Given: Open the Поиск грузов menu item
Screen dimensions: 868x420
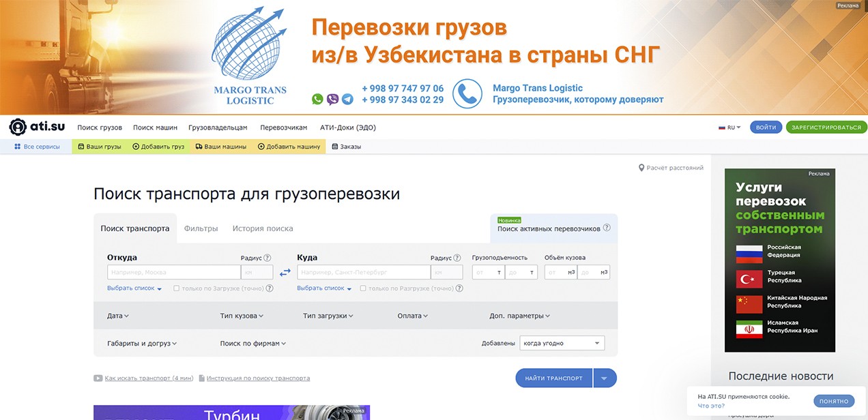Looking at the screenshot, I should [x=100, y=127].
